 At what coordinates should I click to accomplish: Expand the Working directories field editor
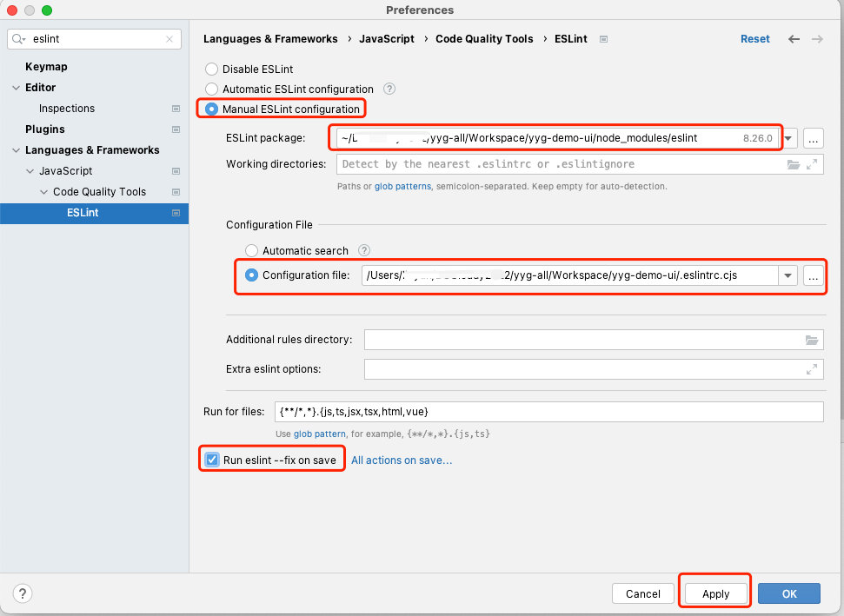click(x=812, y=164)
